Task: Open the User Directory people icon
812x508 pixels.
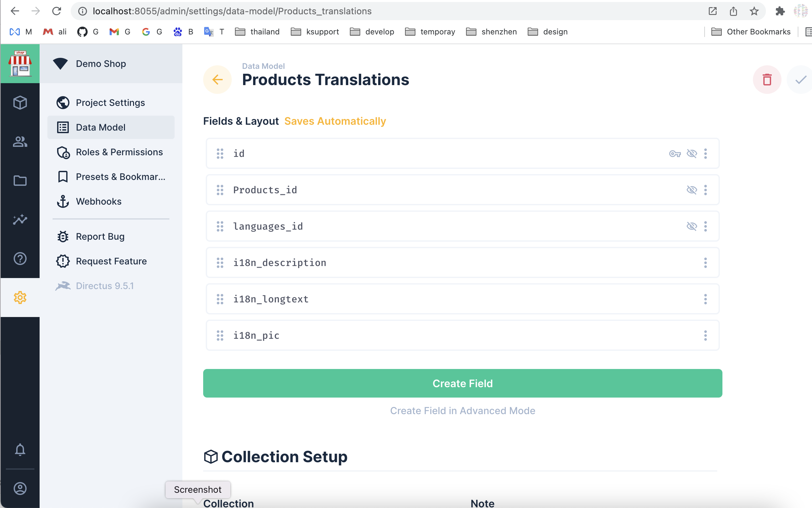Action: coord(20,142)
